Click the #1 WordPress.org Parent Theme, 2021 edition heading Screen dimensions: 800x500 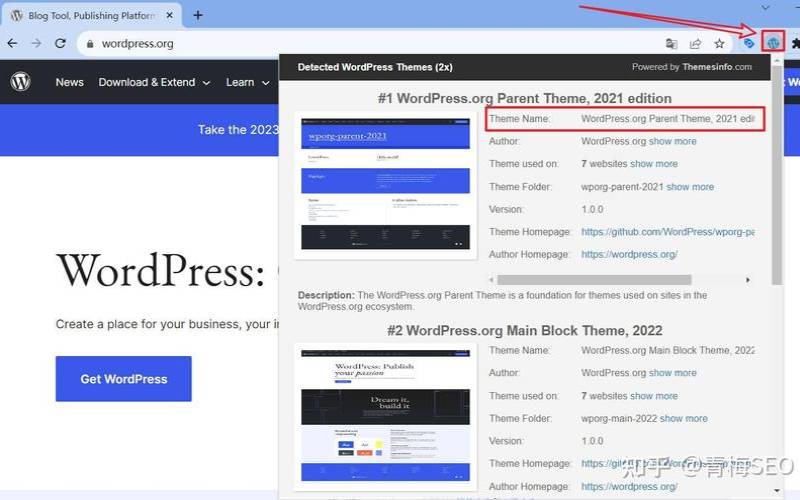pyautogui.click(x=524, y=98)
